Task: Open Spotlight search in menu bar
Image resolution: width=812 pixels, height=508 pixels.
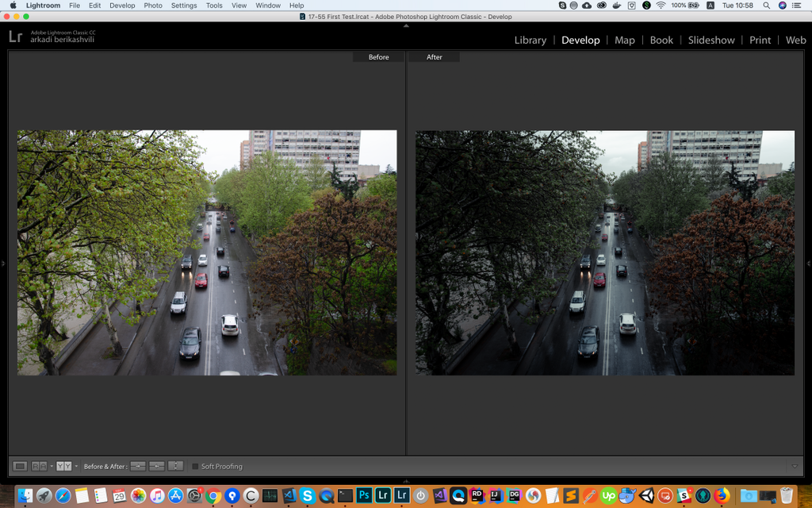Action: pos(767,6)
